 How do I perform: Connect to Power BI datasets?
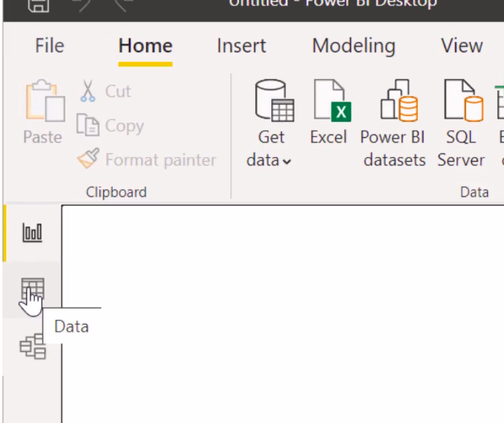tap(394, 123)
